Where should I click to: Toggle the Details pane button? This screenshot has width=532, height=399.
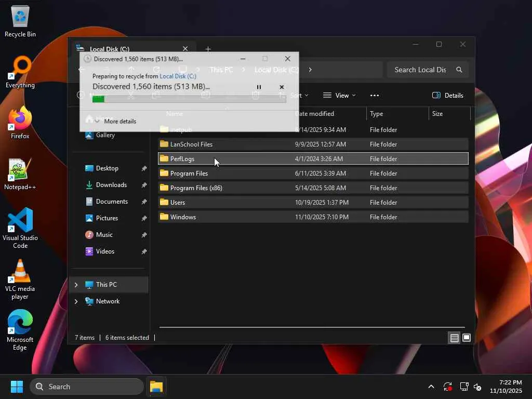447,96
